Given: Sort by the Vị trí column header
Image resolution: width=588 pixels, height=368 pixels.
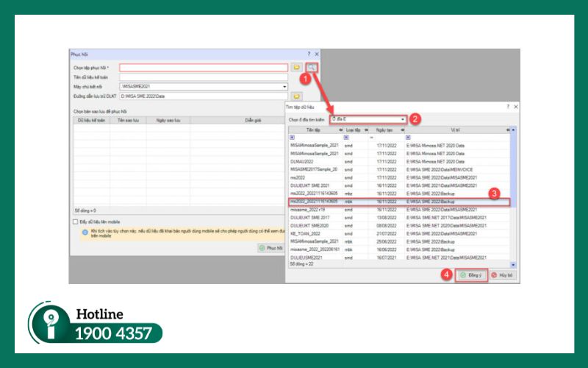Looking at the screenshot, I should coord(455,130).
